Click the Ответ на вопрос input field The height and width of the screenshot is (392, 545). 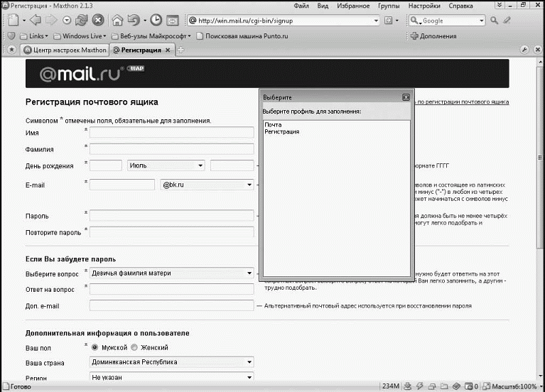172,289
